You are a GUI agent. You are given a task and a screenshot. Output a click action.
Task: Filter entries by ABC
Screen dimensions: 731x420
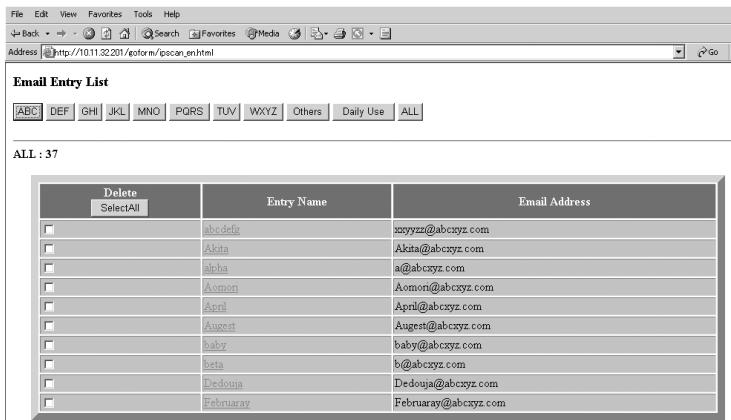(28, 111)
